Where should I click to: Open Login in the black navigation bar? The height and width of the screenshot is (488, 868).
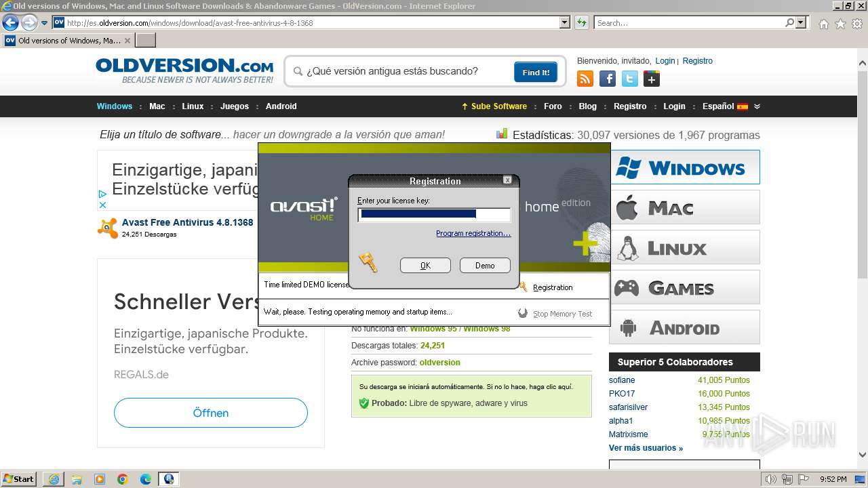pyautogui.click(x=674, y=106)
